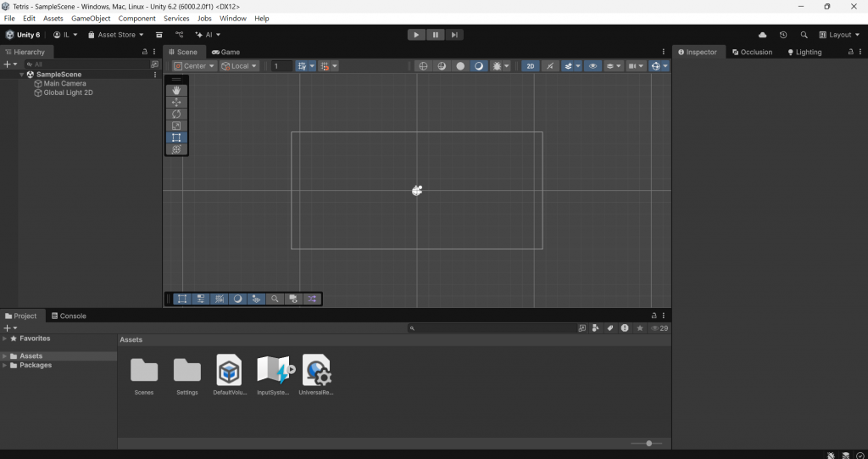Screen dimensions: 868x459
Task: Click the Hierarchy search scope icon
Action: [x=154, y=64]
